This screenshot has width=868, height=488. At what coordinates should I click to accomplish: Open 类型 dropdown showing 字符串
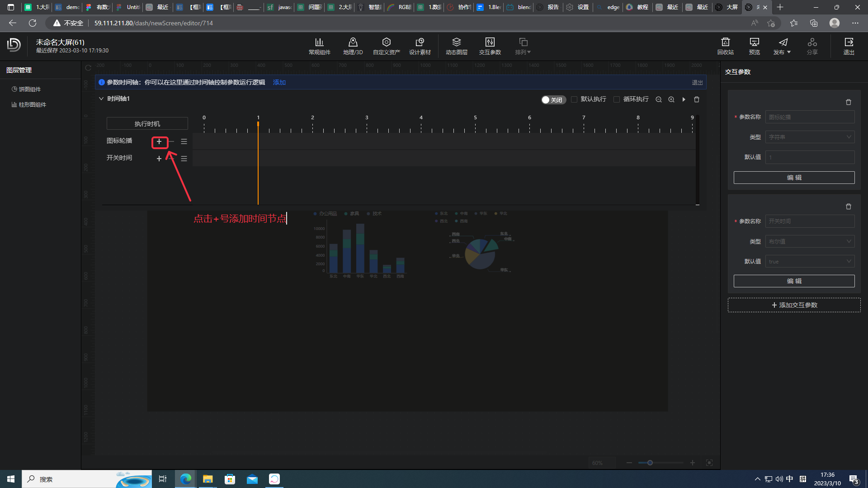[810, 137]
